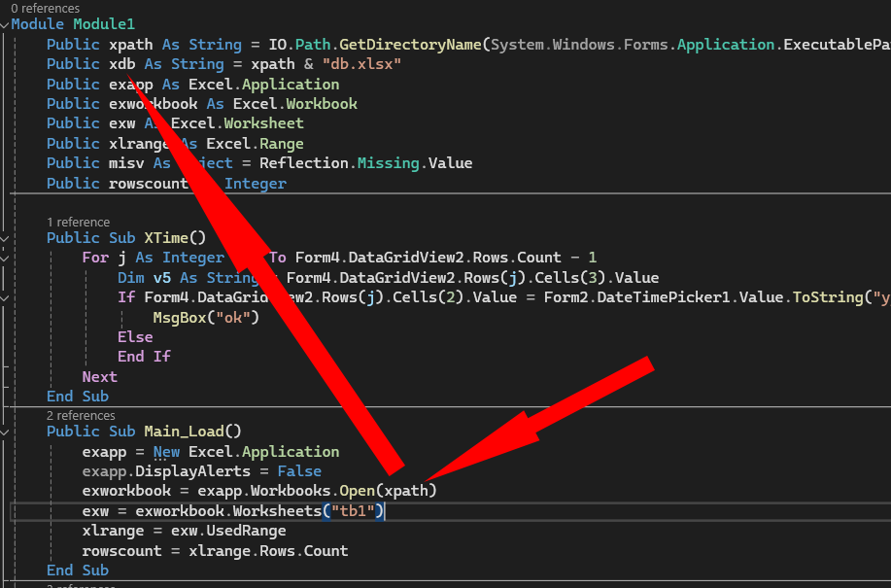Click 'Worksheet' type in exw declaration
The image size is (891, 588).
(263, 123)
